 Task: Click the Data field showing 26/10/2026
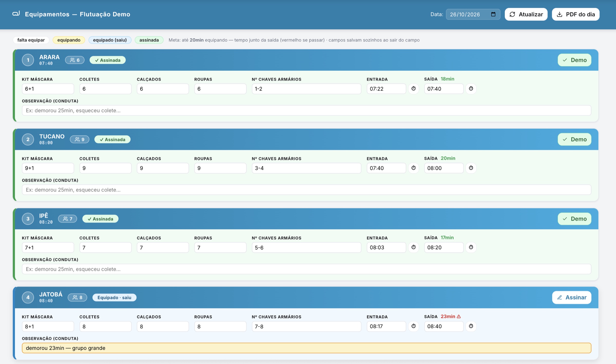[x=473, y=14]
